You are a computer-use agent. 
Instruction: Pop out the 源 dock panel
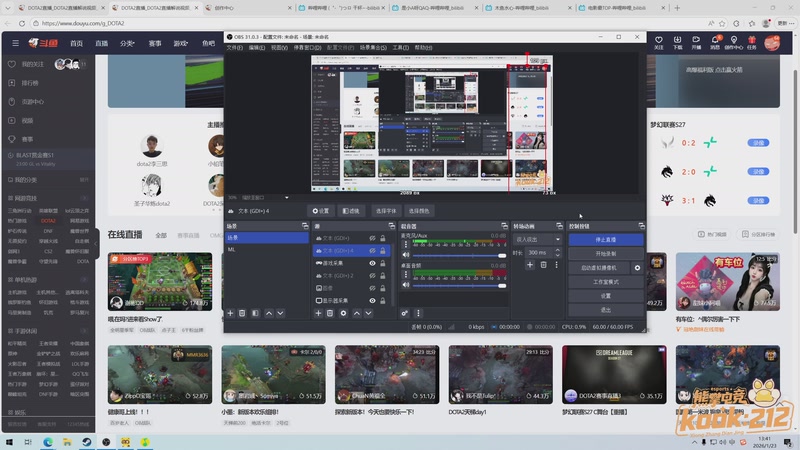pos(391,226)
